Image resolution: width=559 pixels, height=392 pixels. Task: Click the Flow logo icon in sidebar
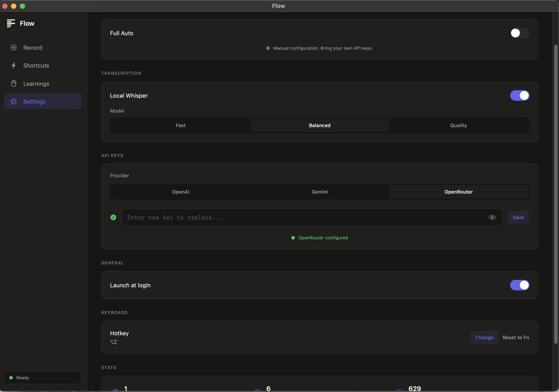tap(11, 23)
